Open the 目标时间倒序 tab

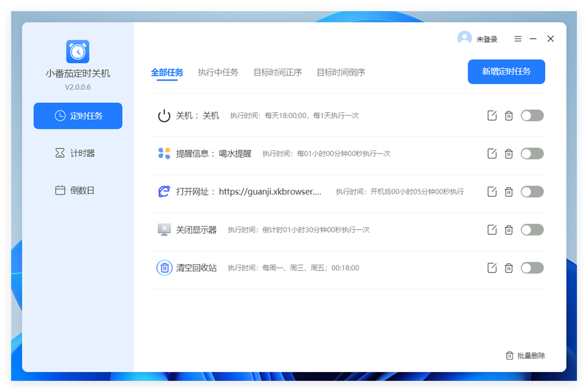[x=341, y=72]
